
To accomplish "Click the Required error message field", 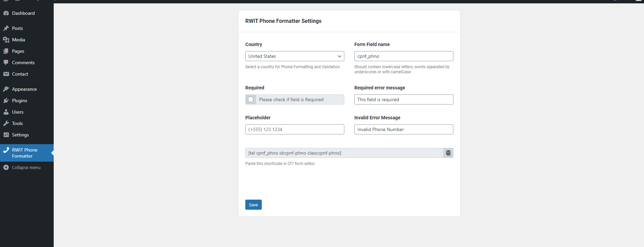I will click(x=404, y=99).
